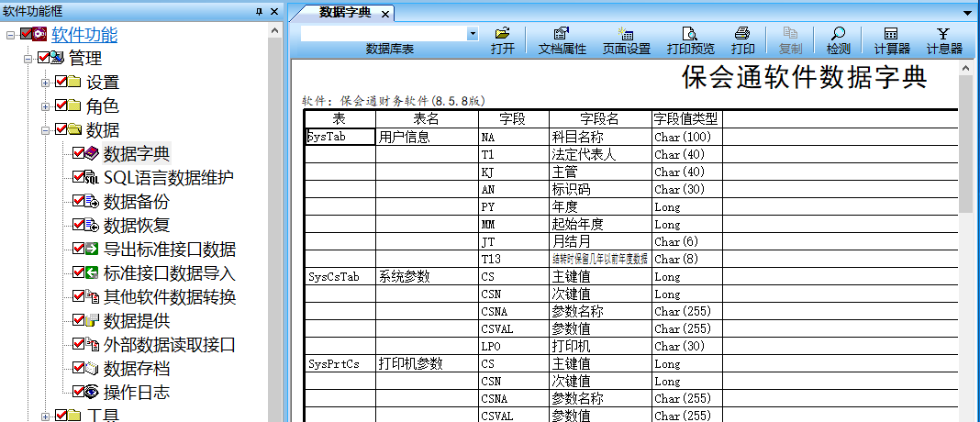980x422 pixels.
Task: Toggle the 角色 checkbox
Action: (61, 105)
